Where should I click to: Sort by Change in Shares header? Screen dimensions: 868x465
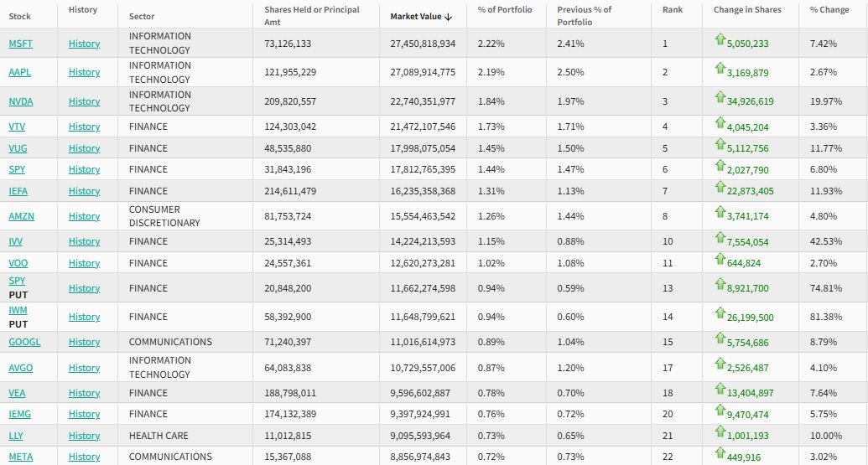coord(747,9)
